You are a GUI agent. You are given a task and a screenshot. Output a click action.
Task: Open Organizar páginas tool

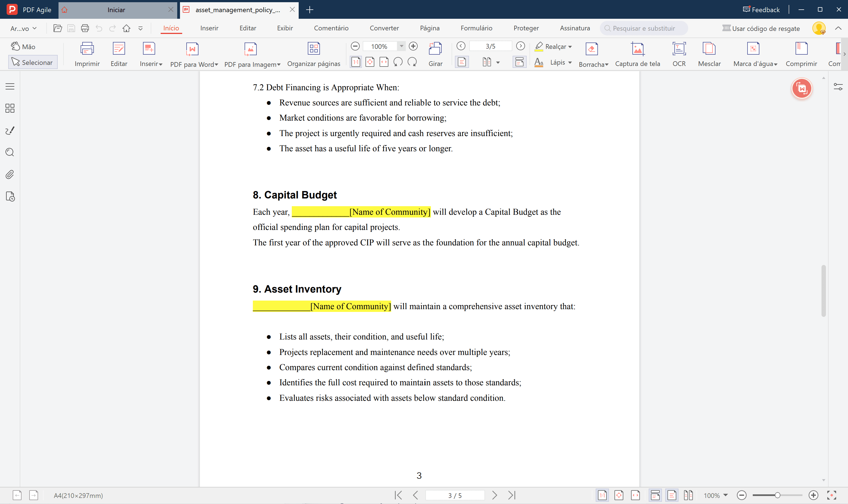314,49
